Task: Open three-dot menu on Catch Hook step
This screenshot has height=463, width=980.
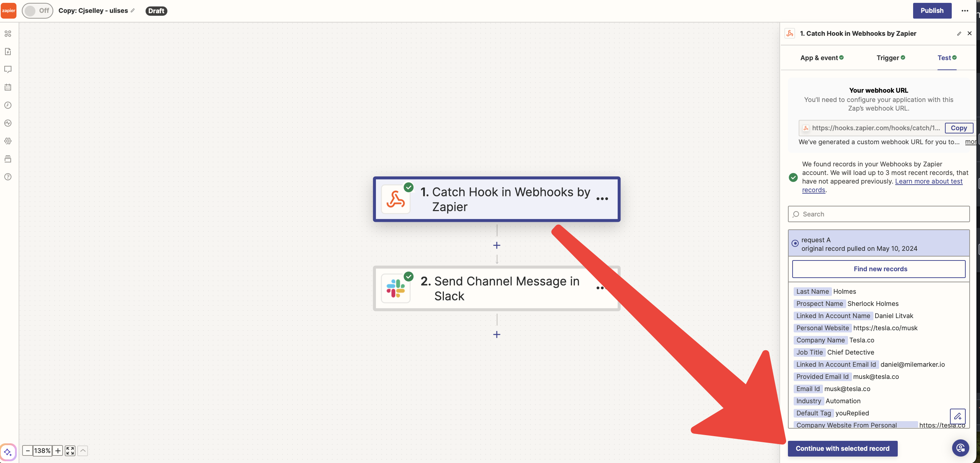Action: coord(602,199)
